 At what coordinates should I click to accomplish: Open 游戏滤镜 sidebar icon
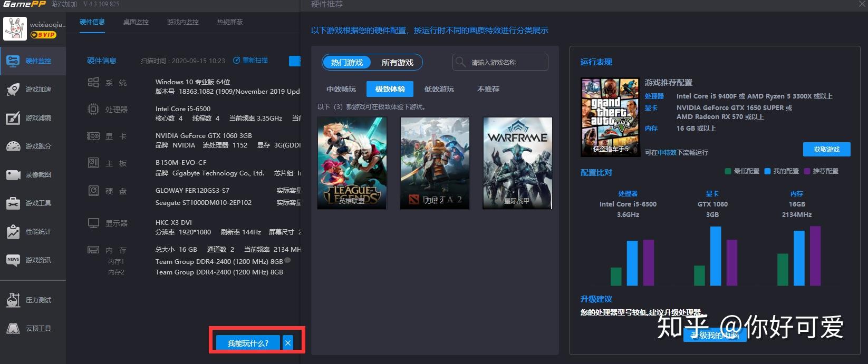pyautogui.click(x=13, y=118)
